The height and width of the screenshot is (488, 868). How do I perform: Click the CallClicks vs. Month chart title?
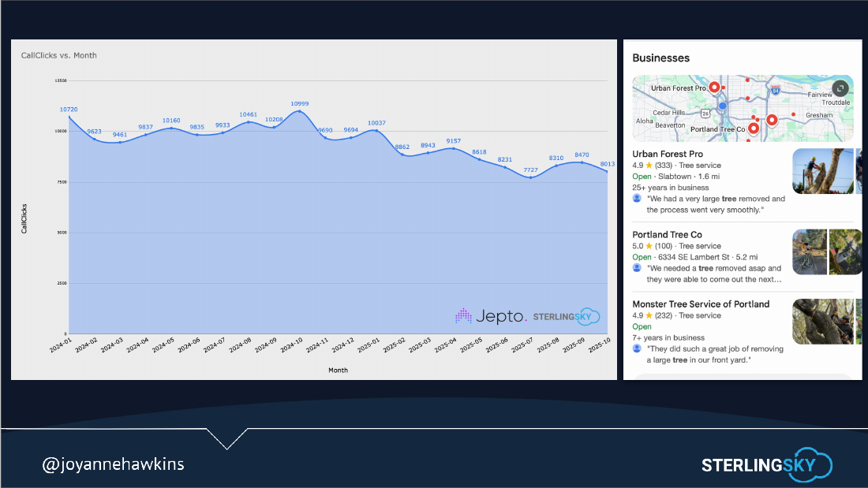tap(58, 55)
